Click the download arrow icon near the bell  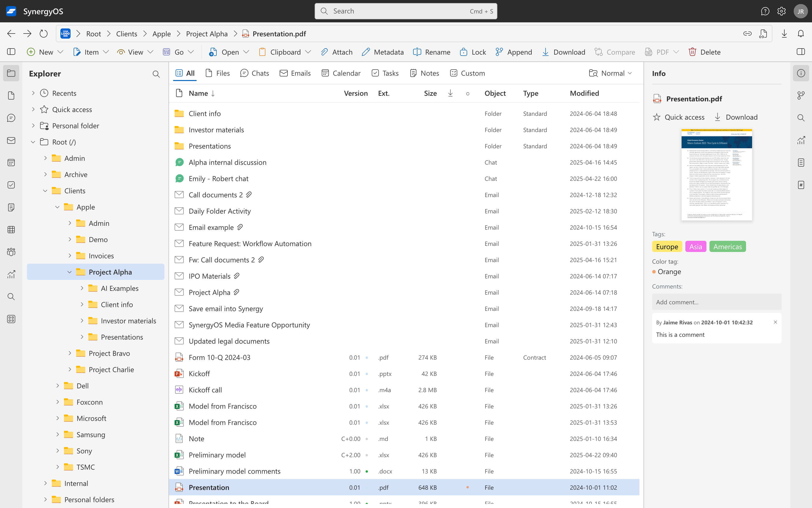(x=784, y=34)
